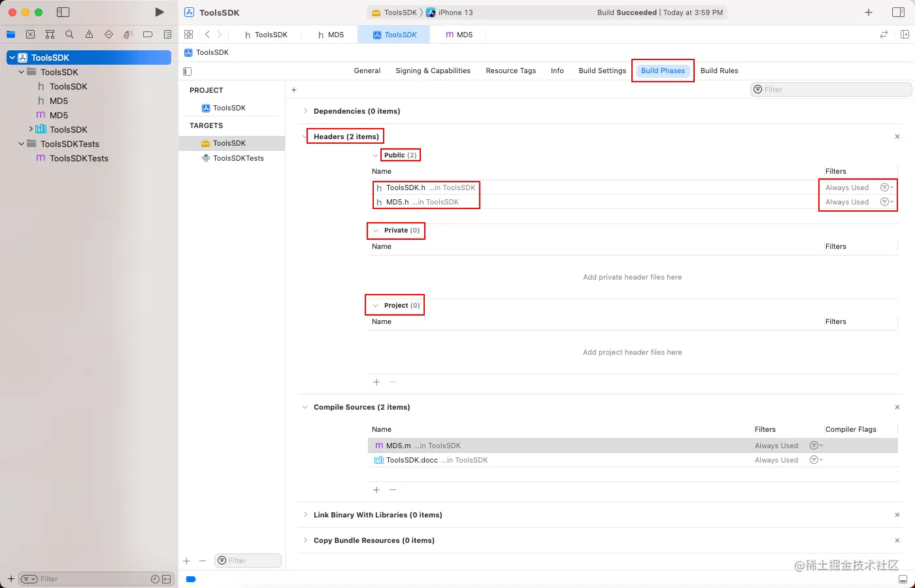Image resolution: width=915 pixels, height=588 pixels.
Task: Toggle the debug area at bottom right
Action: [x=903, y=580]
